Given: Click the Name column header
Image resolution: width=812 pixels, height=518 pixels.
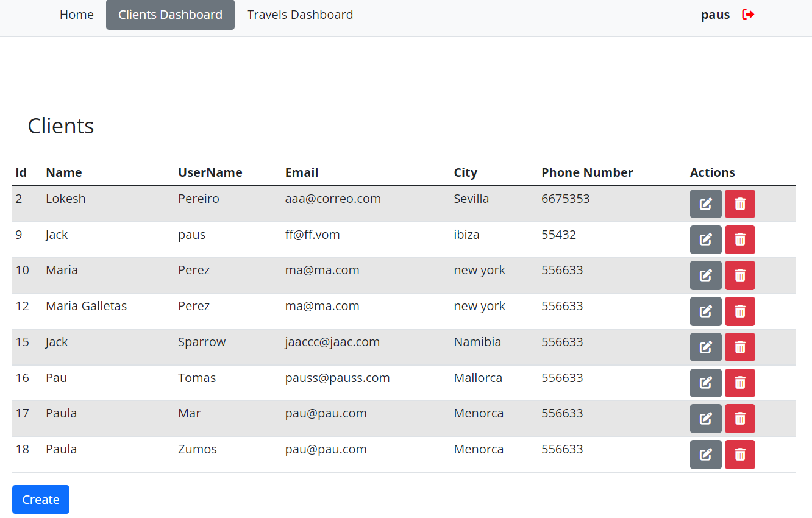Looking at the screenshot, I should [x=63, y=172].
